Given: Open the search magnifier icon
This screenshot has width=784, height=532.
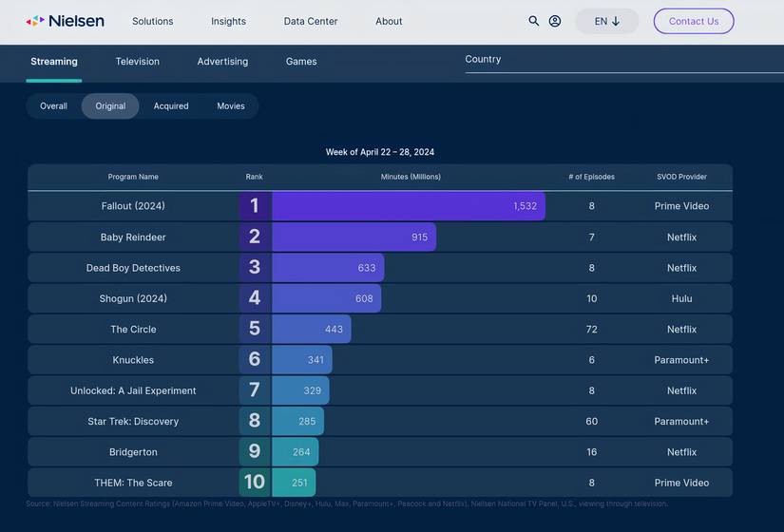Looking at the screenshot, I should [x=534, y=21].
